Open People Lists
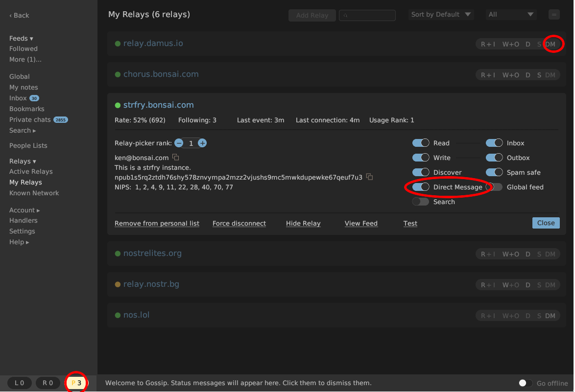Screen dimensions: 575x392 28,145
